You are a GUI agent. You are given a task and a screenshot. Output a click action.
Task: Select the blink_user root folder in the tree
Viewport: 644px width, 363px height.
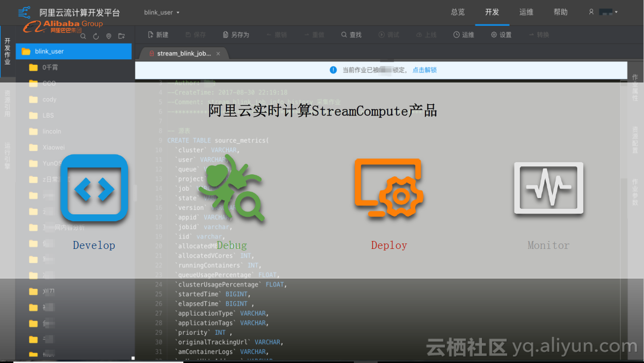coord(74,51)
